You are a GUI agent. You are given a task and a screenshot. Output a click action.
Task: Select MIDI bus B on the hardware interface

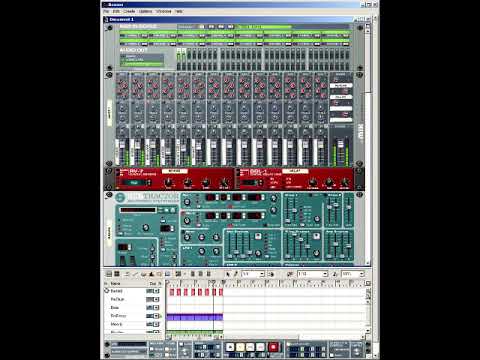click(211, 26)
